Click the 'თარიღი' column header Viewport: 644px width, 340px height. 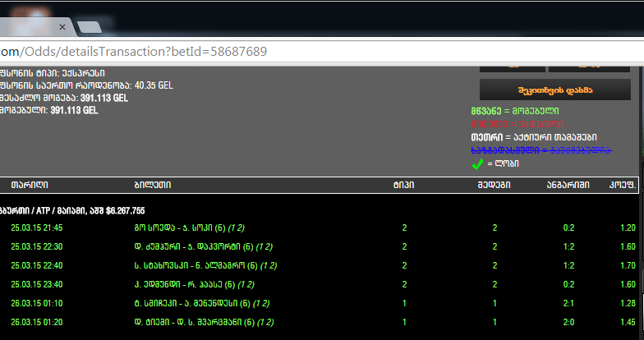30,185
